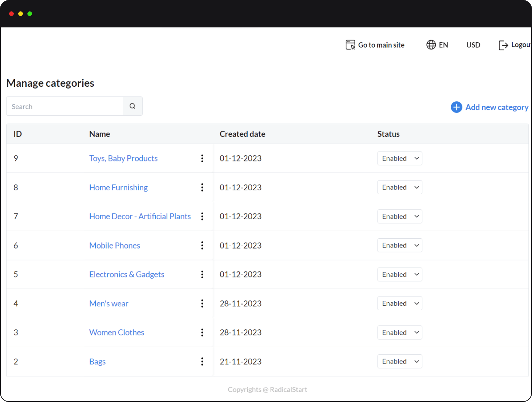The width and height of the screenshot is (532, 402).
Task: Open the status dropdown for Home Furnishing
Action: [399, 187]
